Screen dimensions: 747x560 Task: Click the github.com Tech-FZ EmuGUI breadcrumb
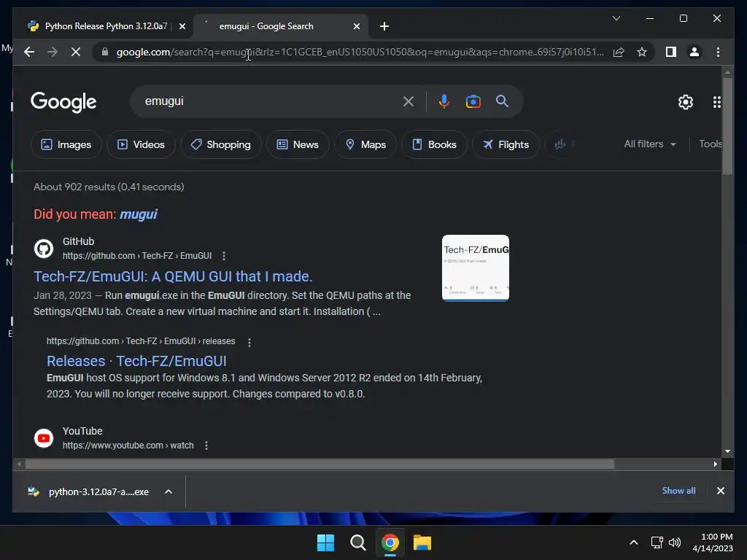pos(137,256)
